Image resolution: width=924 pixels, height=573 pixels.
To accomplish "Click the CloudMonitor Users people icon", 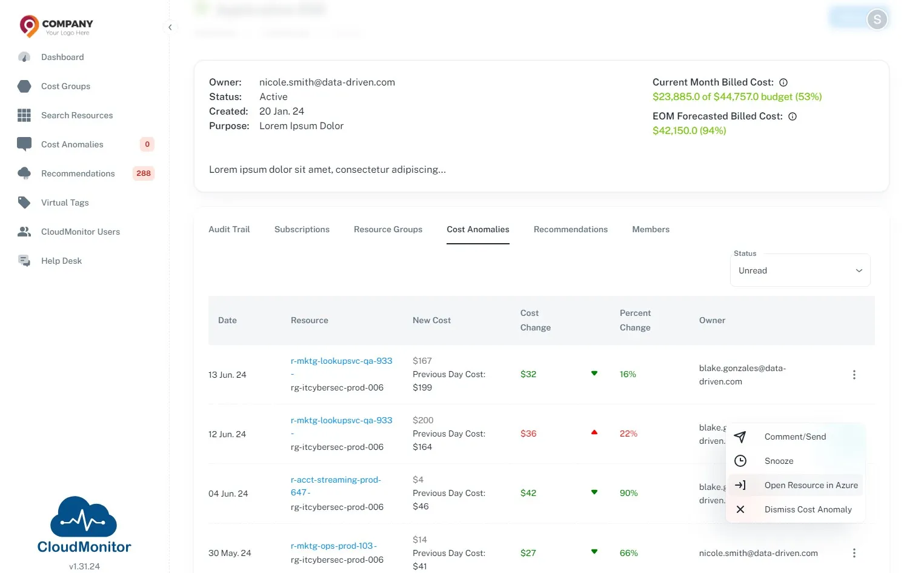I will 24,232.
